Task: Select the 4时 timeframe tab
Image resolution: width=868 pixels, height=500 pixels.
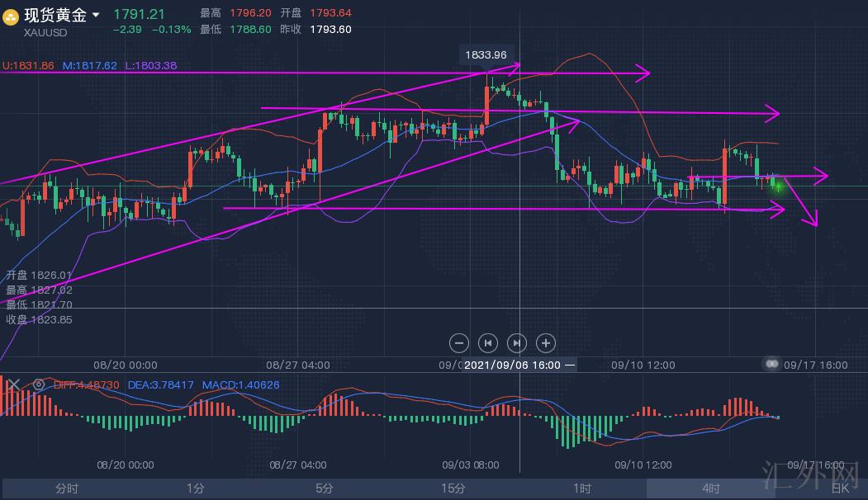Action: point(711,488)
